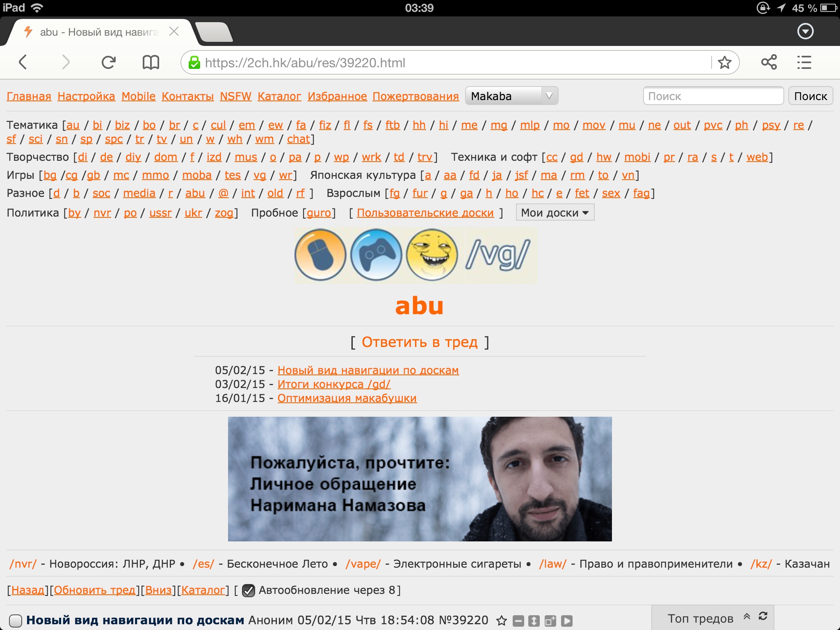Viewport: 840px width, 630px height.
Task: Refresh the Топ тредов panel
Action: coord(763,616)
